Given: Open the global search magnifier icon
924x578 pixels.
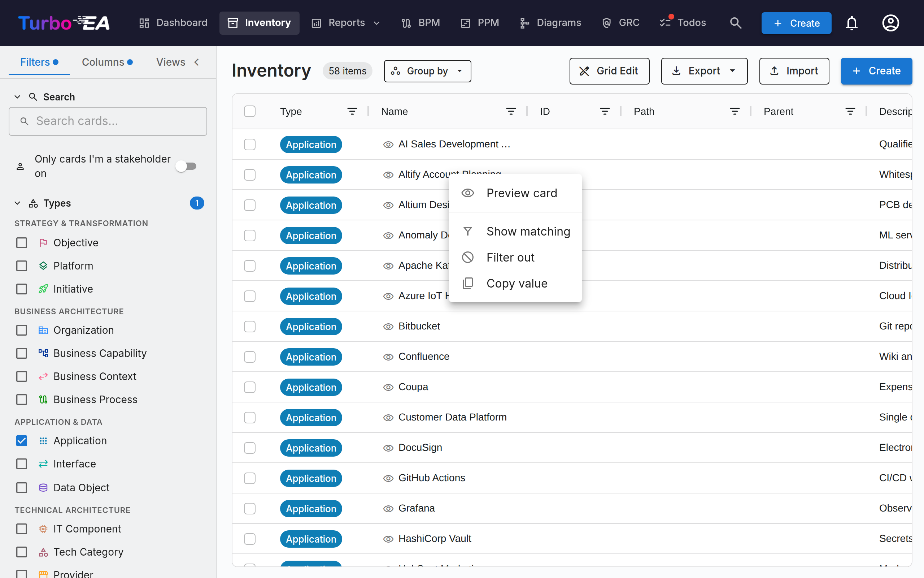Looking at the screenshot, I should click(735, 23).
